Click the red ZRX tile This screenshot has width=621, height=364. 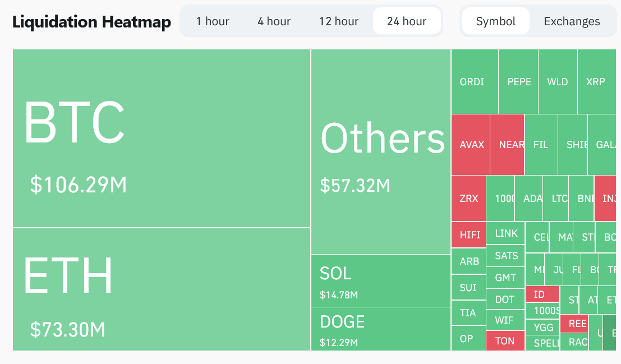pos(468,199)
